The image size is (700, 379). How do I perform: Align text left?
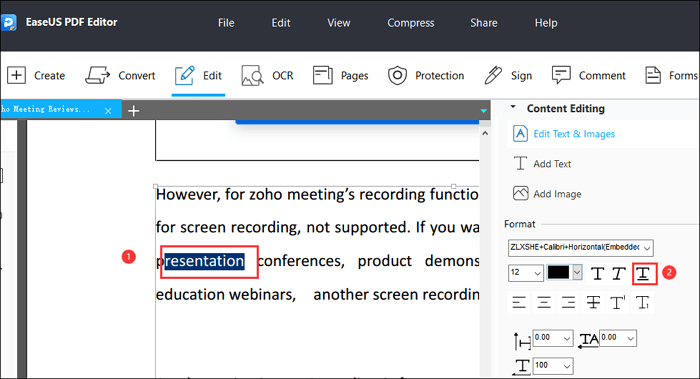pos(519,303)
